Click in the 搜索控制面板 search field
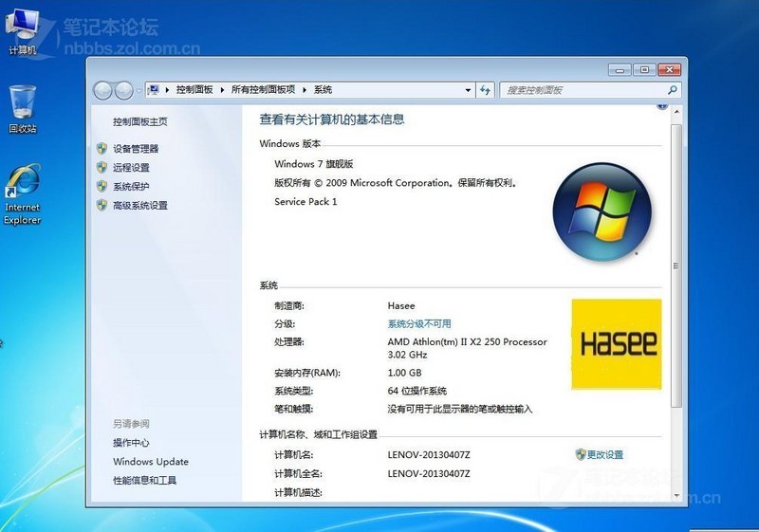Viewport: 759px width, 532px height. point(583,90)
